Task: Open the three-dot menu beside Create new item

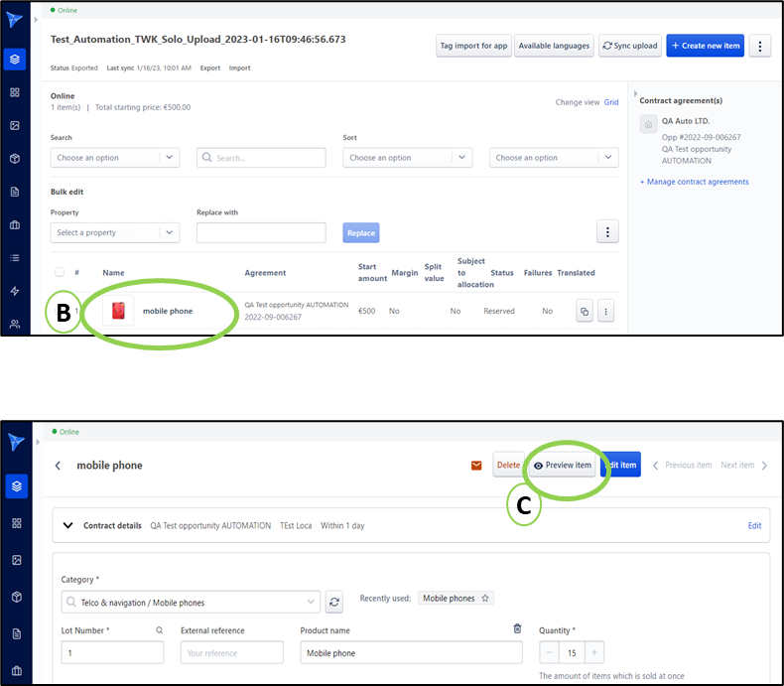Action: (760, 46)
